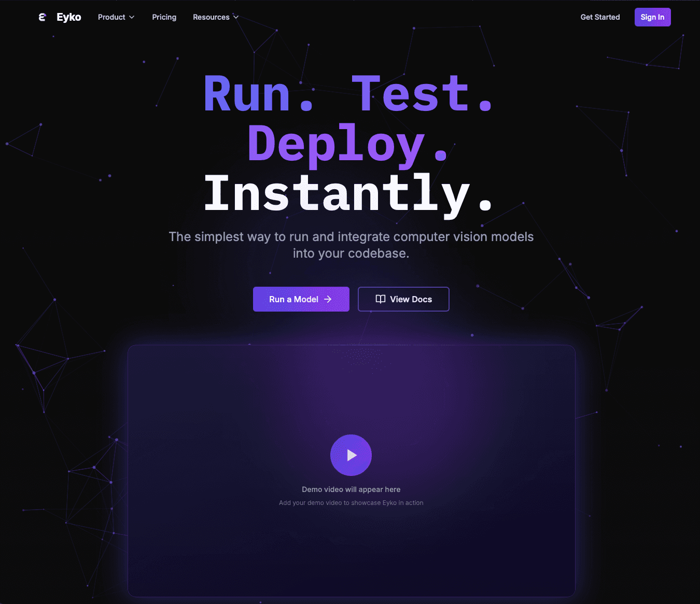Click the 'Instantly.' headline text
Image resolution: width=700 pixels, height=604 pixels.
click(348, 193)
